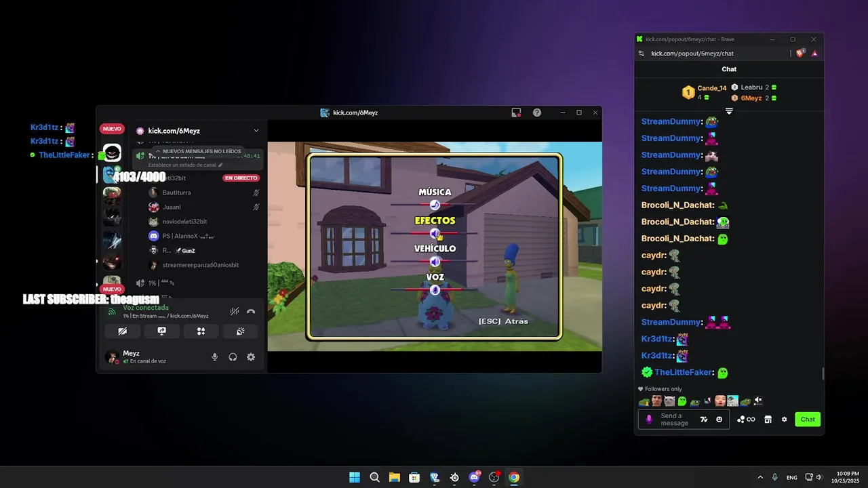Edit channel status pencil 'Establece un estado de canal'
The image size is (868, 488).
220,165
